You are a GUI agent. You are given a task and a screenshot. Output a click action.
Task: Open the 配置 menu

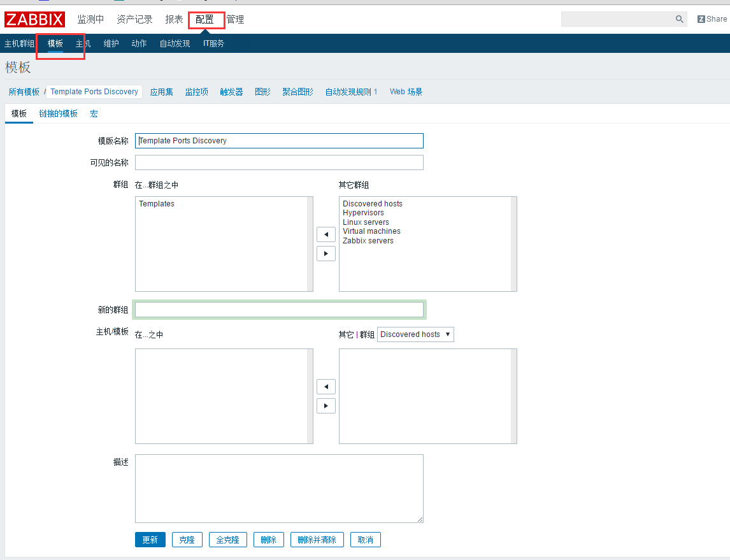(204, 19)
